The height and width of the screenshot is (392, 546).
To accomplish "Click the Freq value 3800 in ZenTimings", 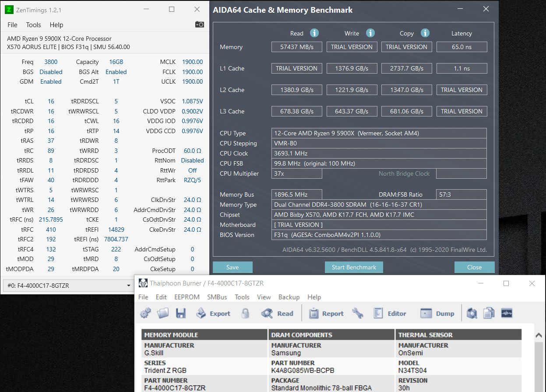I will click(x=51, y=62).
